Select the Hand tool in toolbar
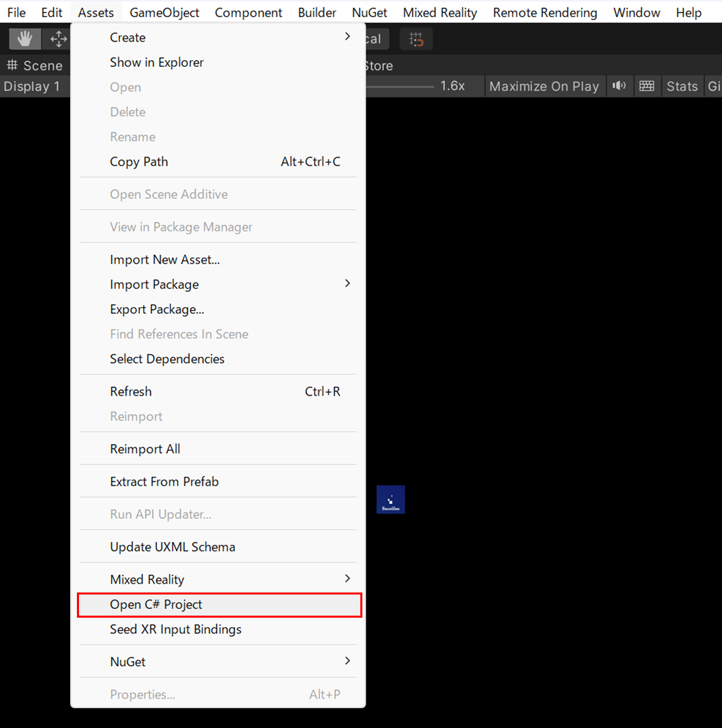722x728 pixels. [x=25, y=39]
